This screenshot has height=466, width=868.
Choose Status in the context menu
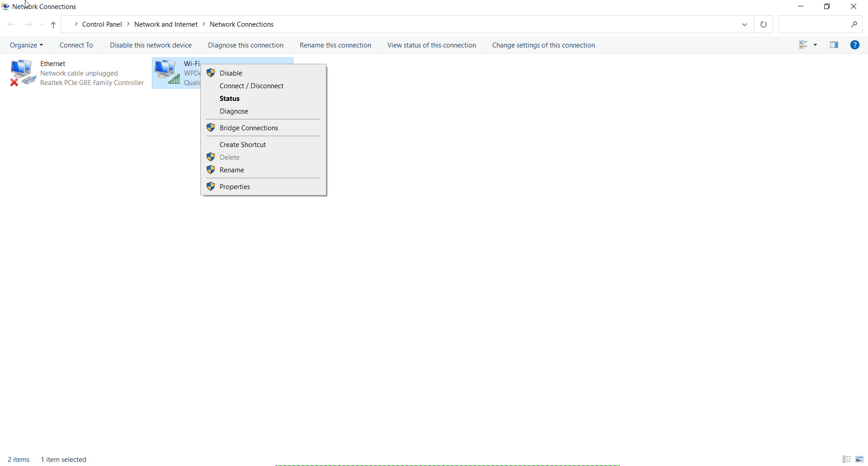[263, 99]
